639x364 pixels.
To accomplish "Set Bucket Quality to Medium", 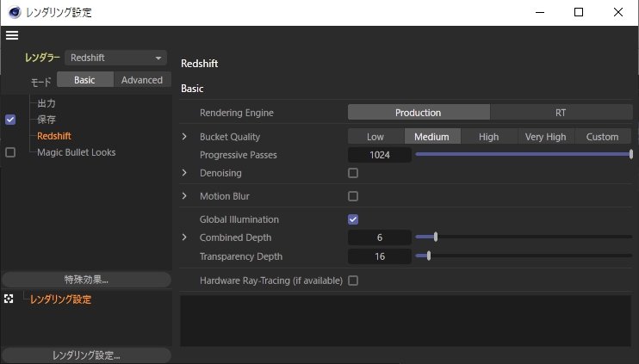I will [x=432, y=137].
